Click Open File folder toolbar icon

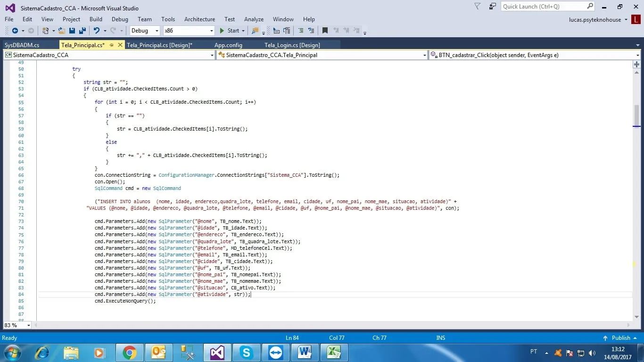tap(61, 31)
